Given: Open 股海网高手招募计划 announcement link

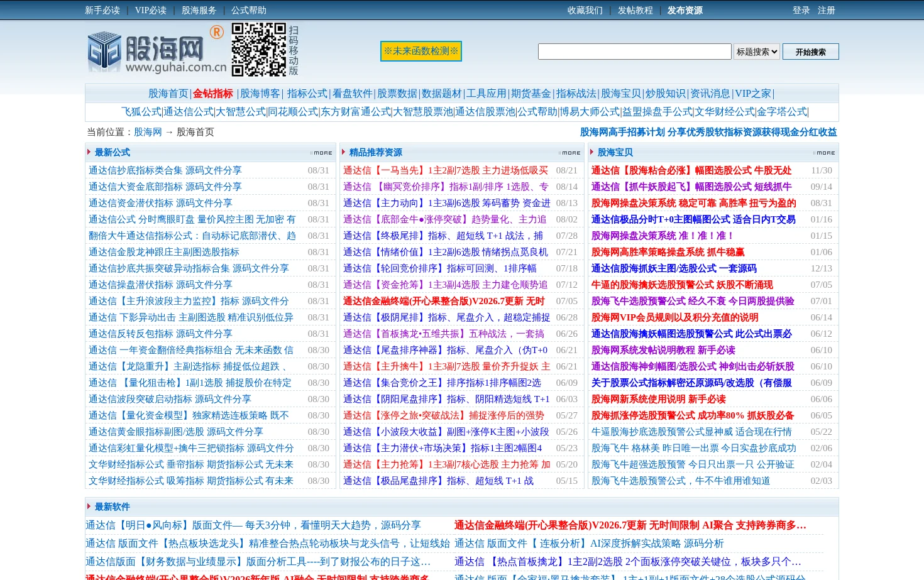Looking at the screenshot, I should coord(708,132).
